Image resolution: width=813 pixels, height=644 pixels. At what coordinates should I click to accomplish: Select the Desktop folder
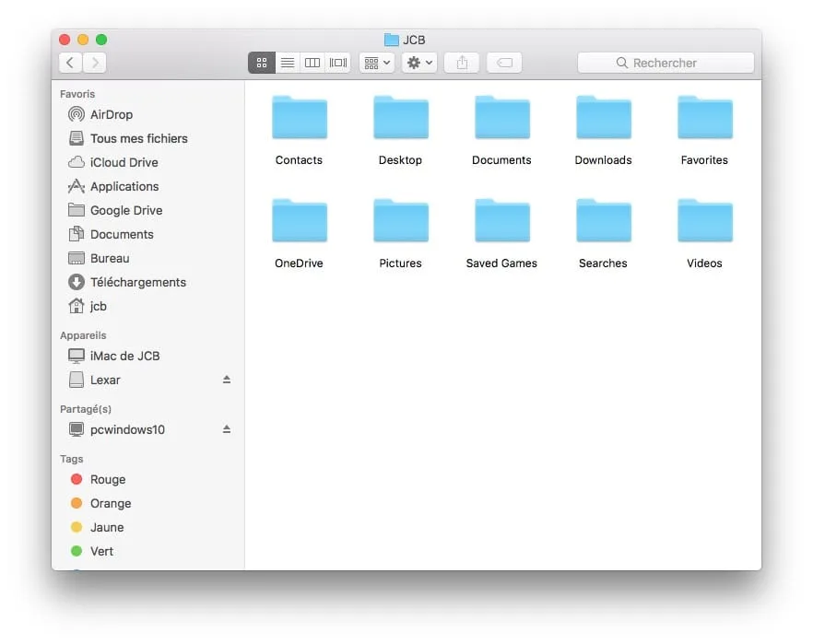(x=400, y=131)
